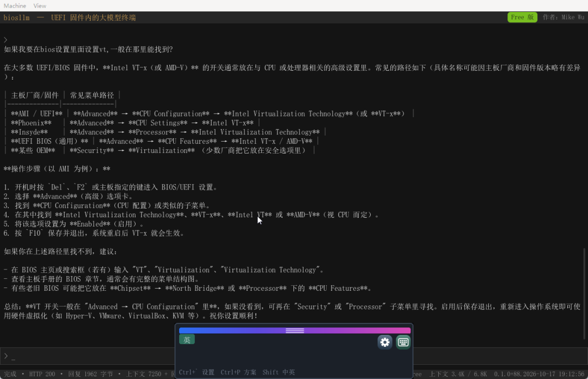The width and height of the screenshot is (588, 379).
Task: Click the biosllm title text
Action: pyautogui.click(x=16, y=17)
